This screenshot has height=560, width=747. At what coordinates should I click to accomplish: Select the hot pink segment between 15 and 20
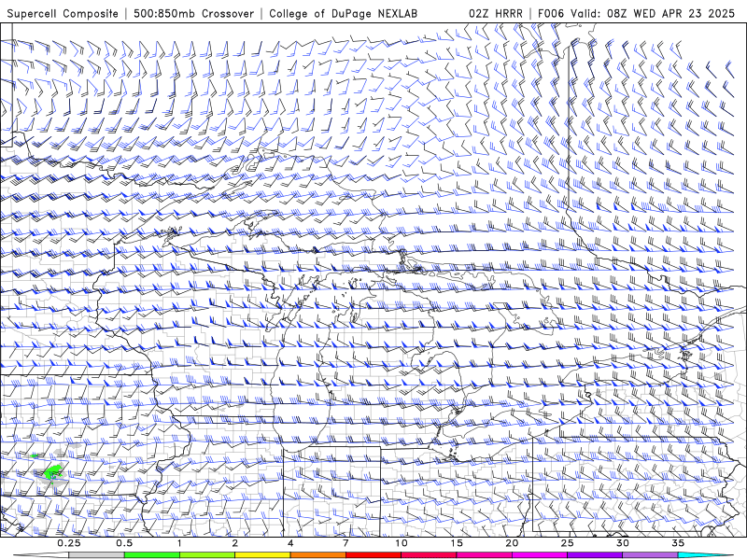pyautogui.click(x=484, y=555)
